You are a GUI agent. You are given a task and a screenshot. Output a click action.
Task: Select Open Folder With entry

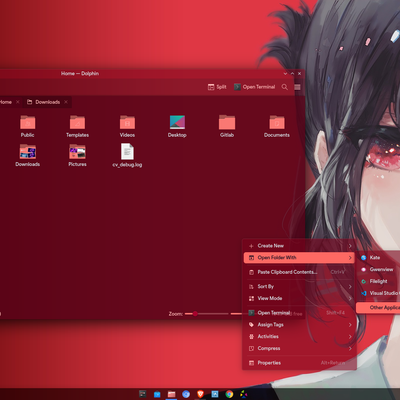(x=299, y=258)
